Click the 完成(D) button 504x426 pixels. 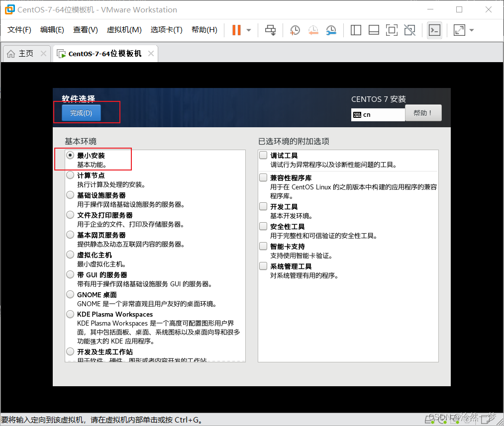point(81,113)
